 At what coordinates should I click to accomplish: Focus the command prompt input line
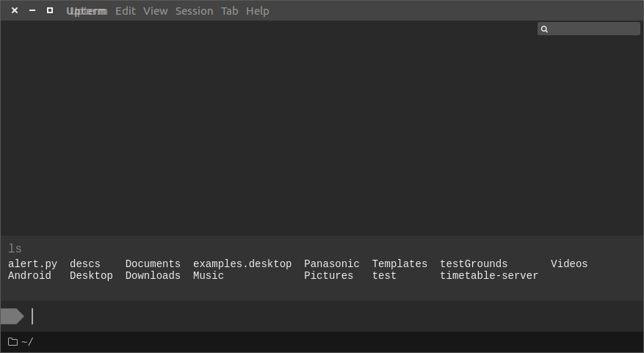click(322, 316)
